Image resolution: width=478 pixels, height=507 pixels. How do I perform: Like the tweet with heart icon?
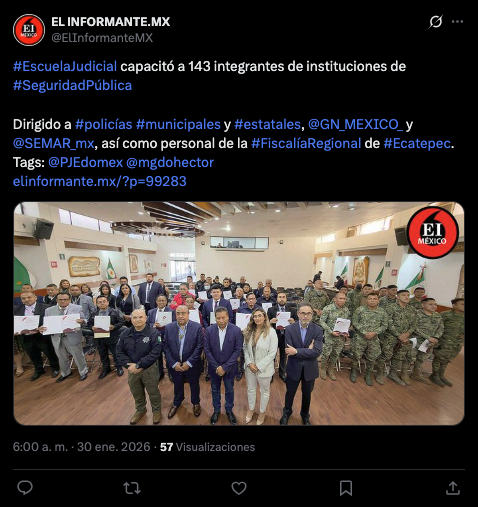(239, 488)
